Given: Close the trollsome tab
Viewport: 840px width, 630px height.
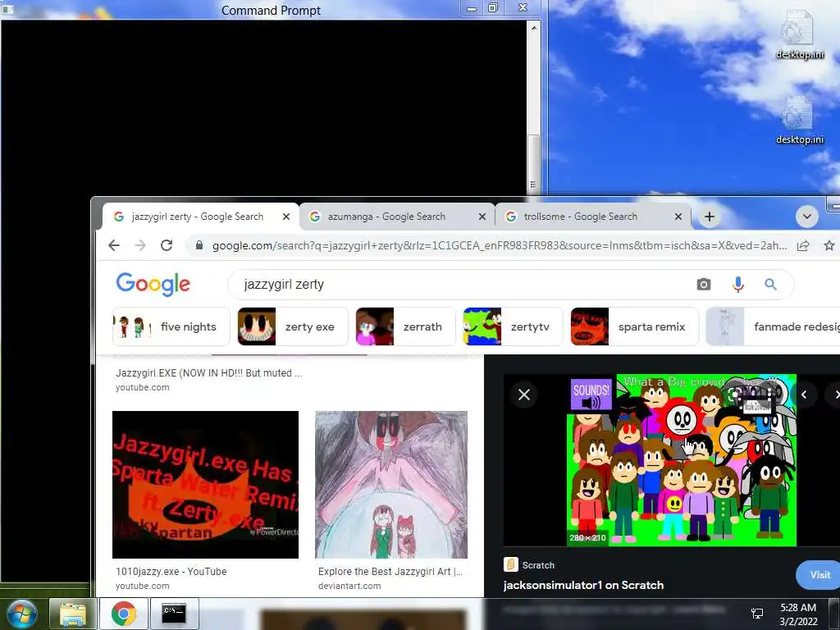Looking at the screenshot, I should 678,217.
